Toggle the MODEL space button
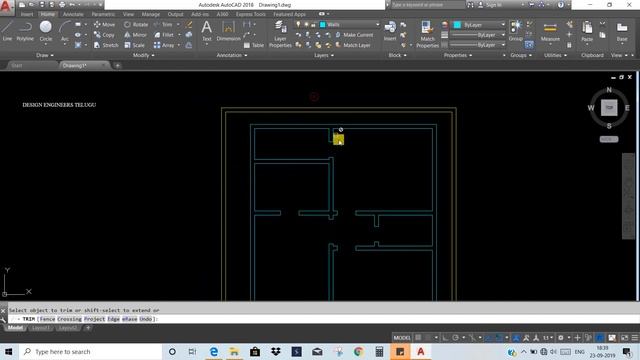This screenshot has width=640, height=360. point(402,338)
